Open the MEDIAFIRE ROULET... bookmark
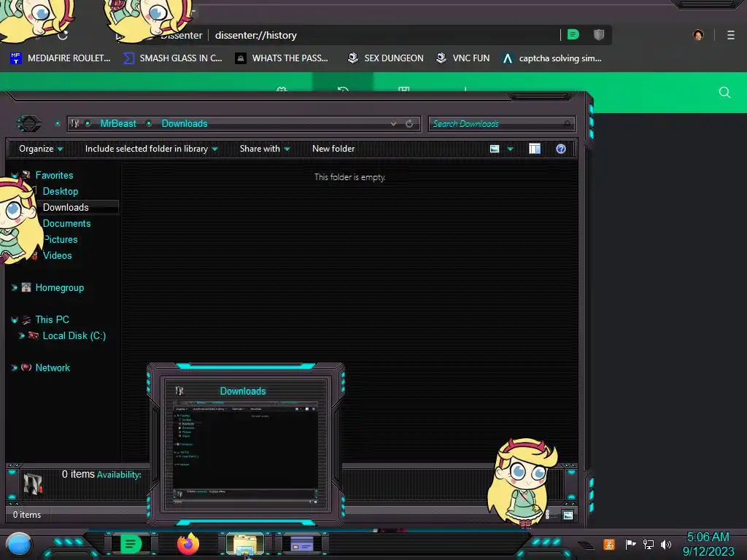Viewport: 747px width, 560px height. [x=60, y=58]
